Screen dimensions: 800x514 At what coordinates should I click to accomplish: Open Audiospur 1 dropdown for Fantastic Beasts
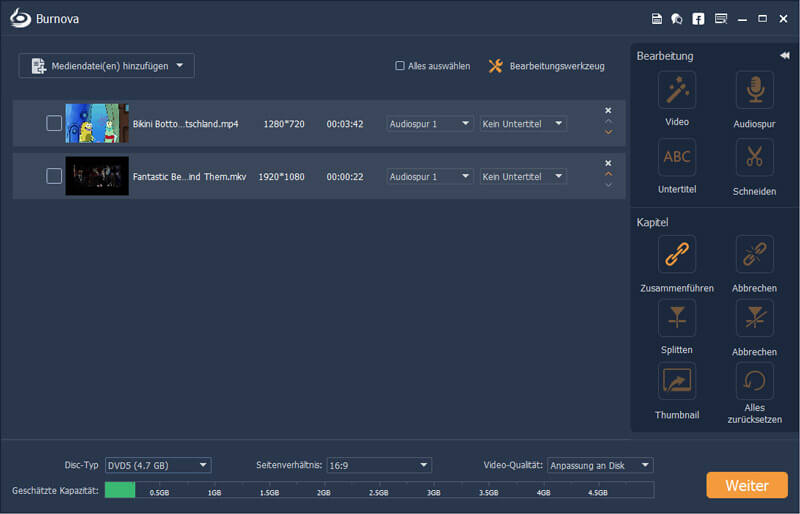430,177
